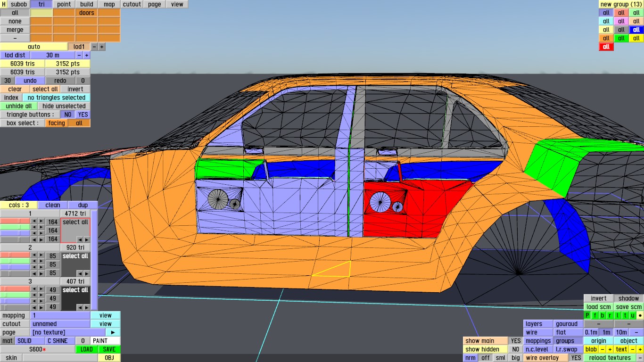Select the u view button in green row
Image resolution: width=644 pixels, height=362 pixels.
(x=633, y=315)
